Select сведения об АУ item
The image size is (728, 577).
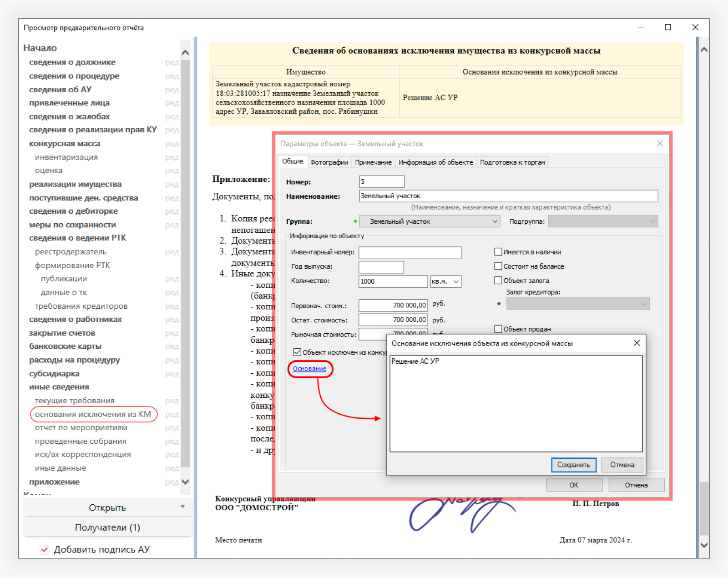tap(60, 90)
